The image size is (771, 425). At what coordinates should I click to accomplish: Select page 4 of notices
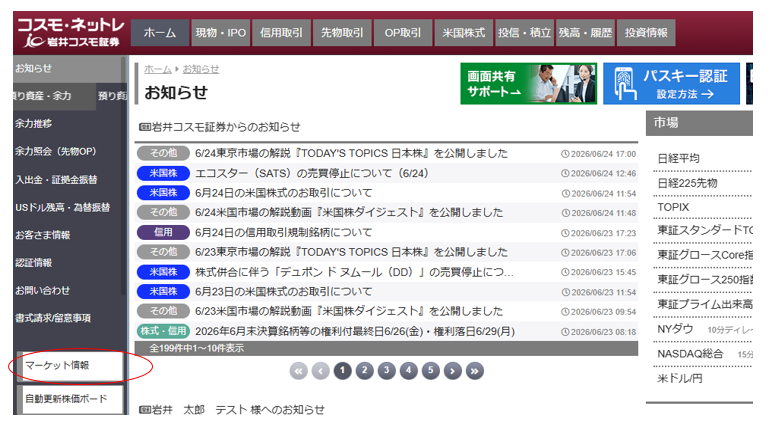tap(409, 370)
